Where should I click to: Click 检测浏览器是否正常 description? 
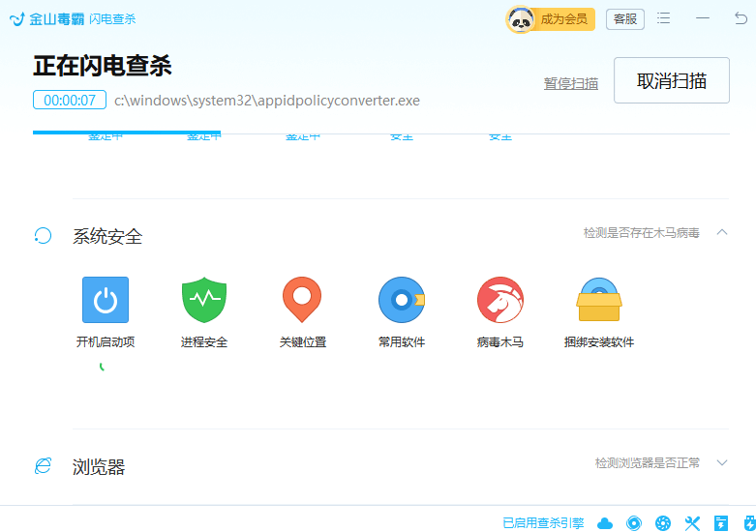[x=647, y=463]
